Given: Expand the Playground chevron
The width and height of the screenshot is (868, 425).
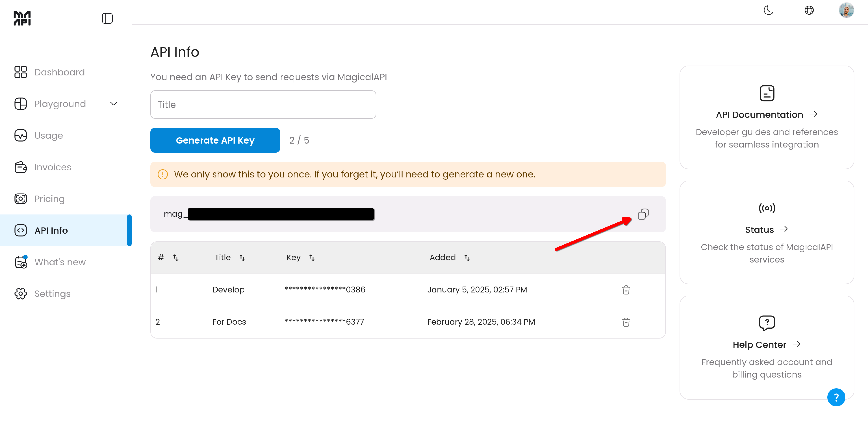Looking at the screenshot, I should pyautogui.click(x=114, y=104).
